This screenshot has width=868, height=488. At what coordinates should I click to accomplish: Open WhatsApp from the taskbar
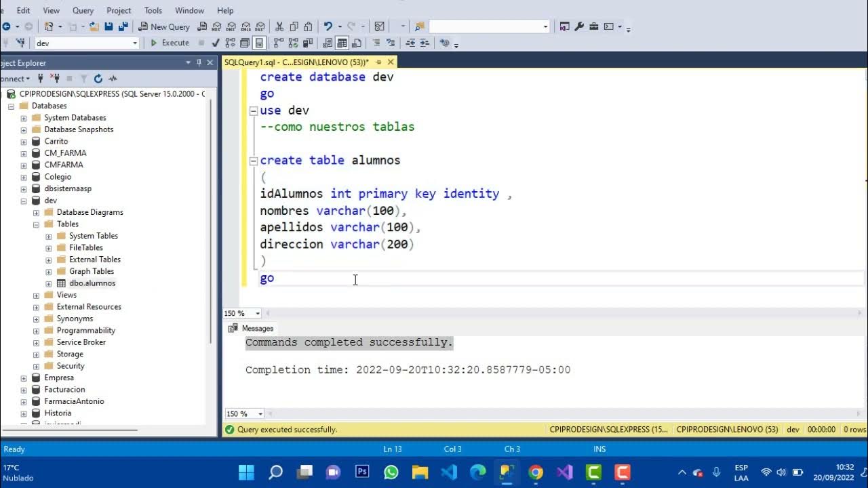391,472
